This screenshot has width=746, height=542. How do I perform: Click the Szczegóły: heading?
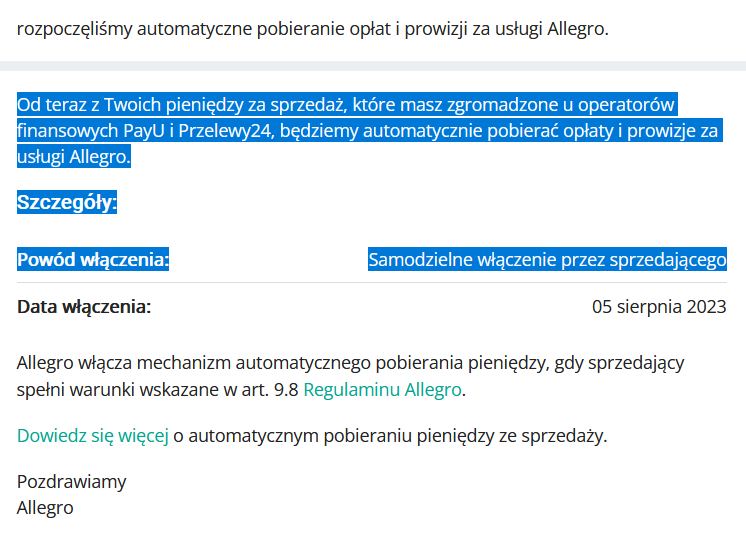(x=67, y=202)
